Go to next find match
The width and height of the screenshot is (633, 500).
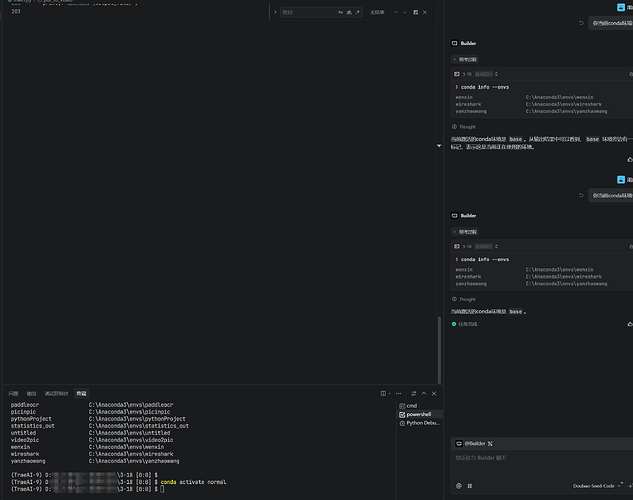405,13
